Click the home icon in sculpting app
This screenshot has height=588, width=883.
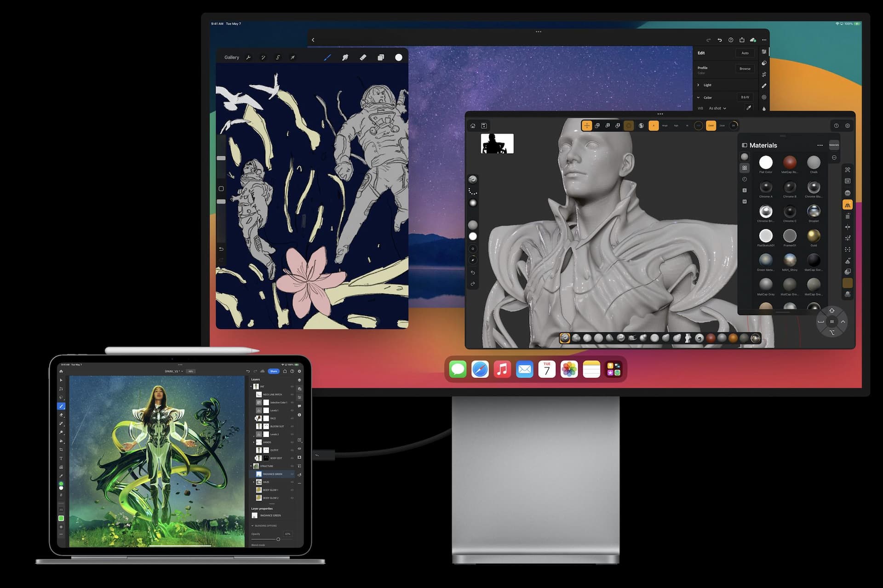coord(473,126)
